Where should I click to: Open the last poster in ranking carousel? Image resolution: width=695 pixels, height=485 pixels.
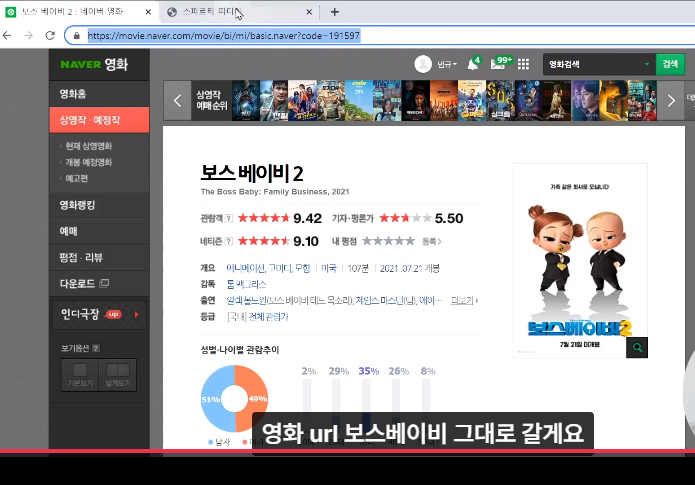642,101
